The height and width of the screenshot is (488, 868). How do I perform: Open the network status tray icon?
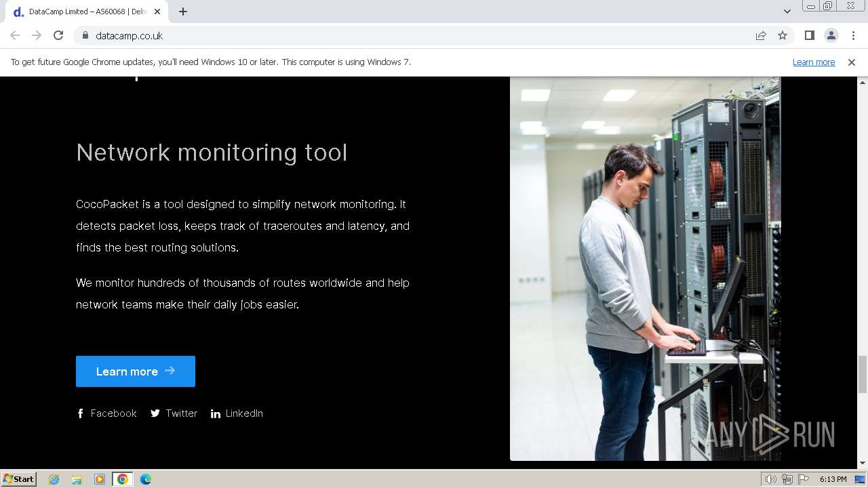click(x=787, y=479)
